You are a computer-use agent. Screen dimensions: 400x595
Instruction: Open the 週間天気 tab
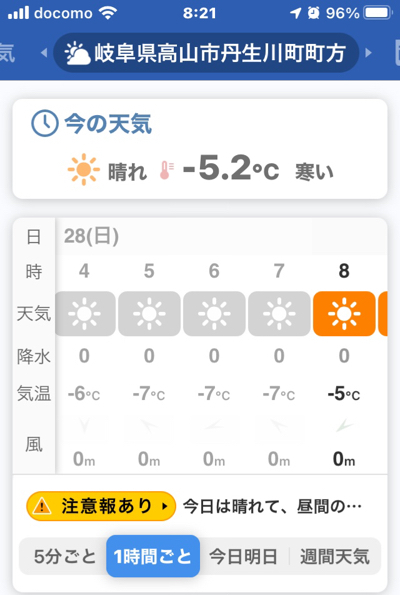pos(335,557)
